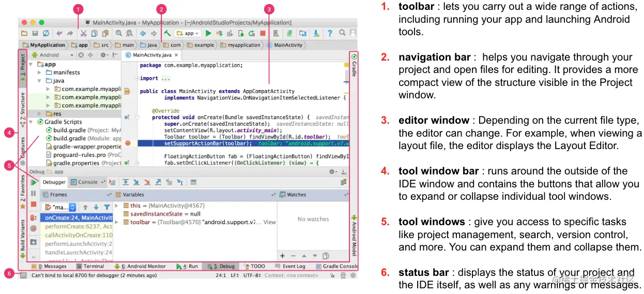The width and height of the screenshot is (644, 294).
Task: Click the Debug app bug icon
Action: (220, 33)
